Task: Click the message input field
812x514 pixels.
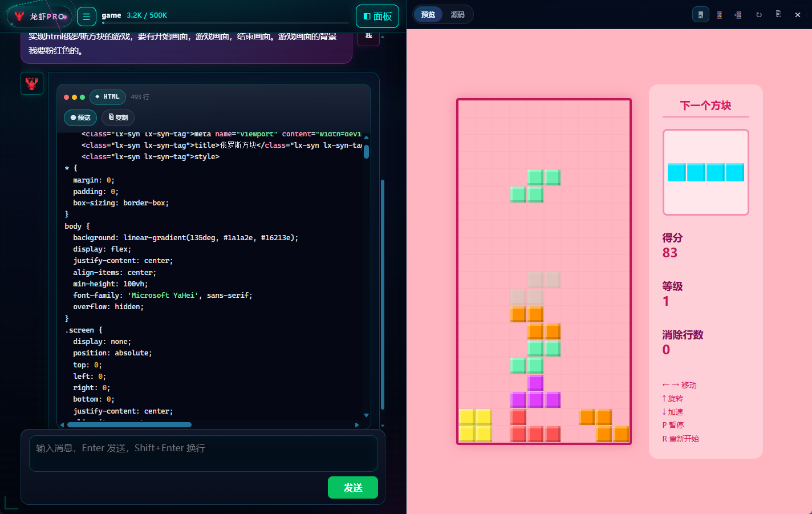Action: (204, 454)
